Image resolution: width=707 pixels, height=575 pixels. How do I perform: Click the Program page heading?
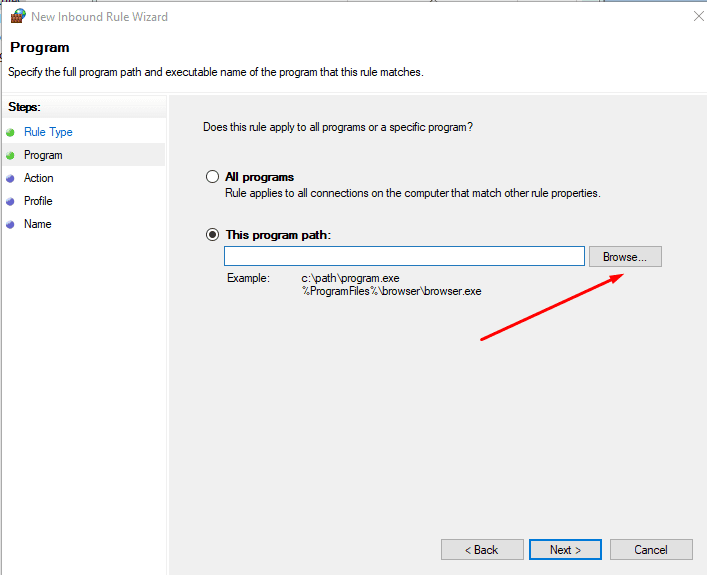click(39, 48)
